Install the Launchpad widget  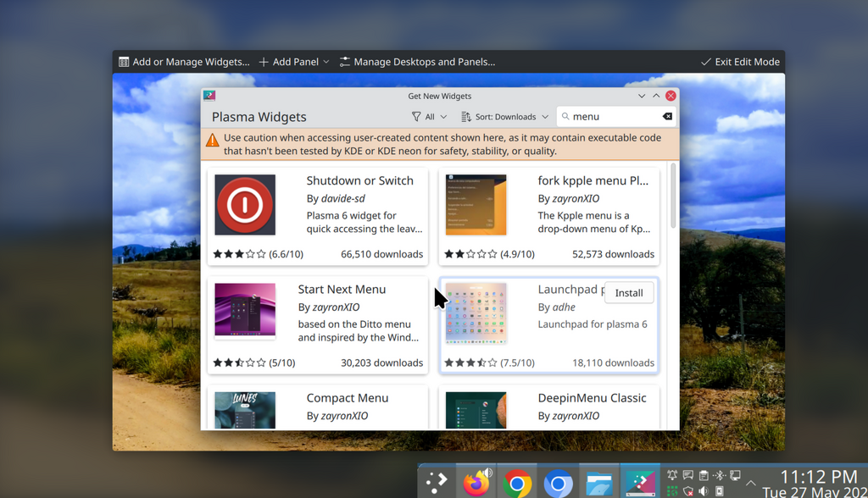click(x=629, y=293)
